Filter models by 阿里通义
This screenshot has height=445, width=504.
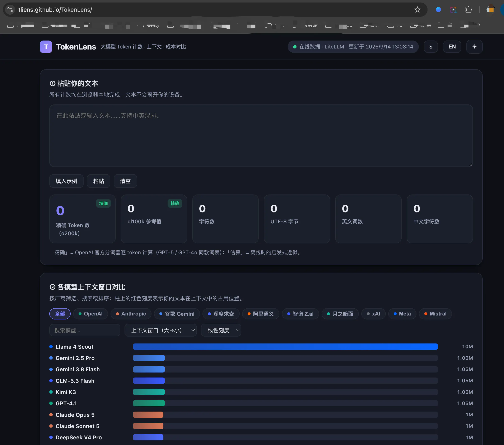tap(261, 314)
